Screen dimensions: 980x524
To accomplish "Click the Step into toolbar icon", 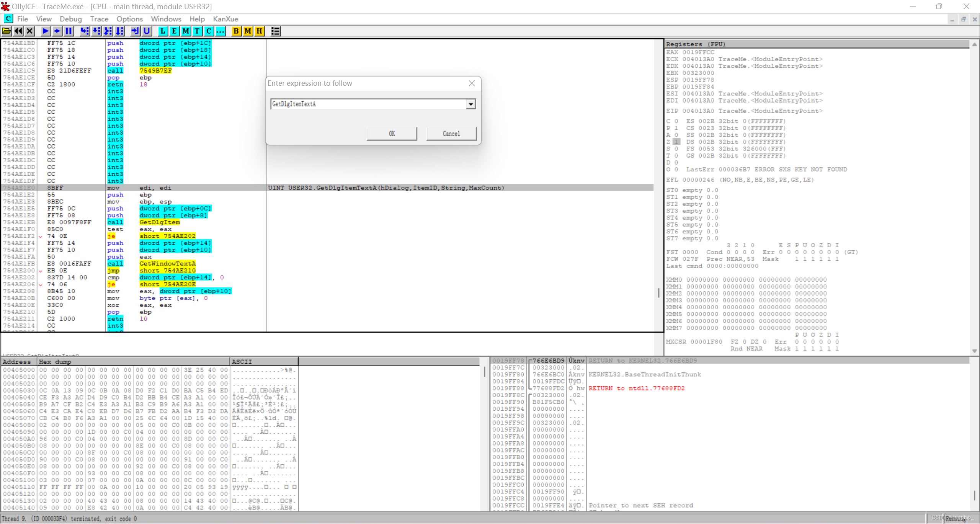I will point(85,31).
